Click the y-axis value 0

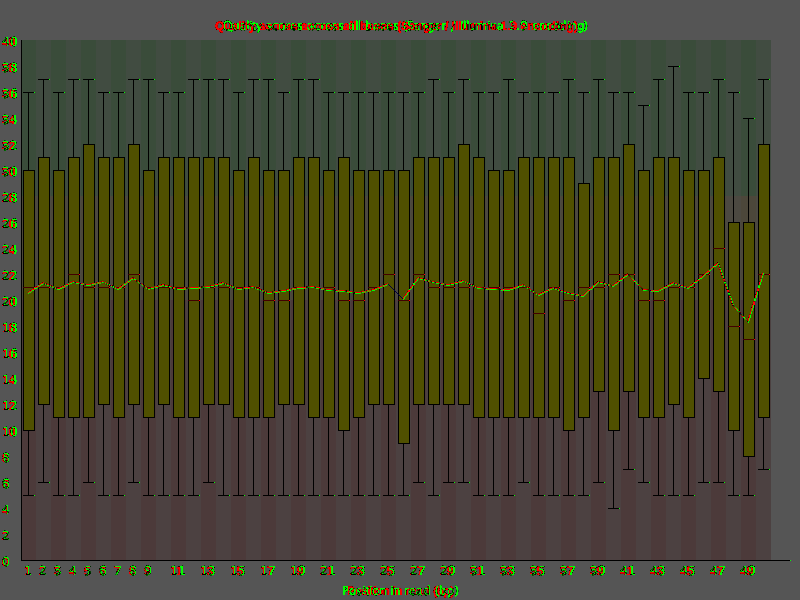6,562
